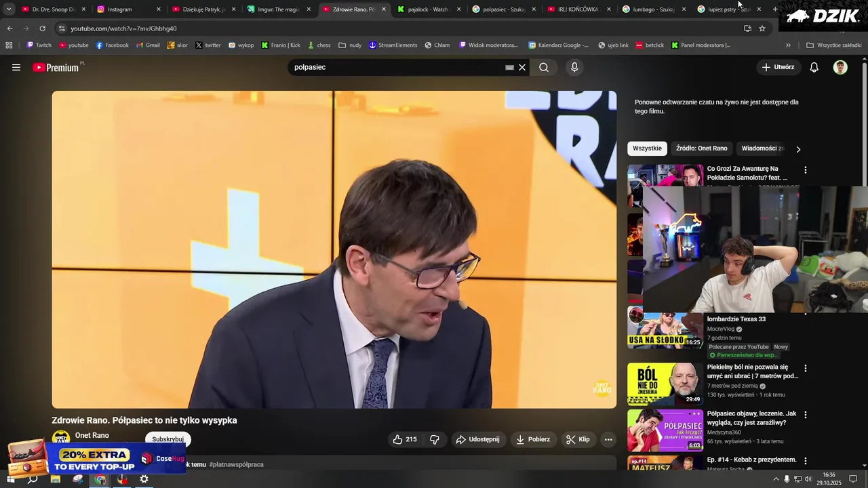Open the StreamElements bookmark
The width and height of the screenshot is (868, 488).
393,45
